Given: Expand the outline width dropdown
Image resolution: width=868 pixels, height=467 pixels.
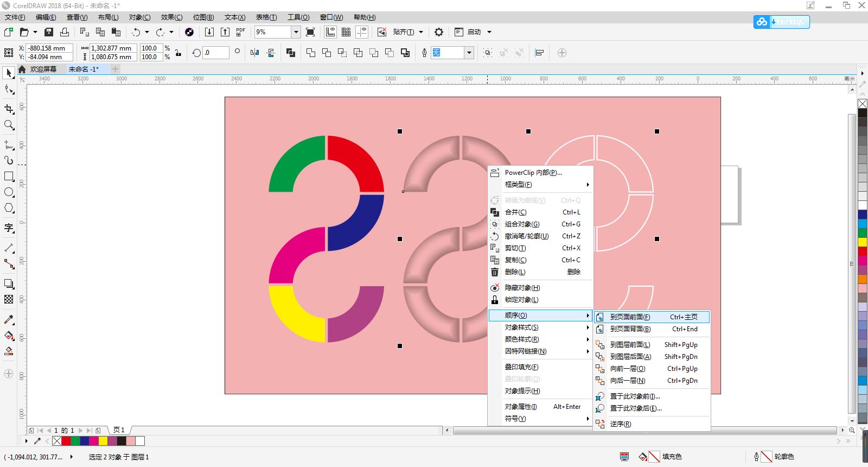Looking at the screenshot, I should coord(469,53).
